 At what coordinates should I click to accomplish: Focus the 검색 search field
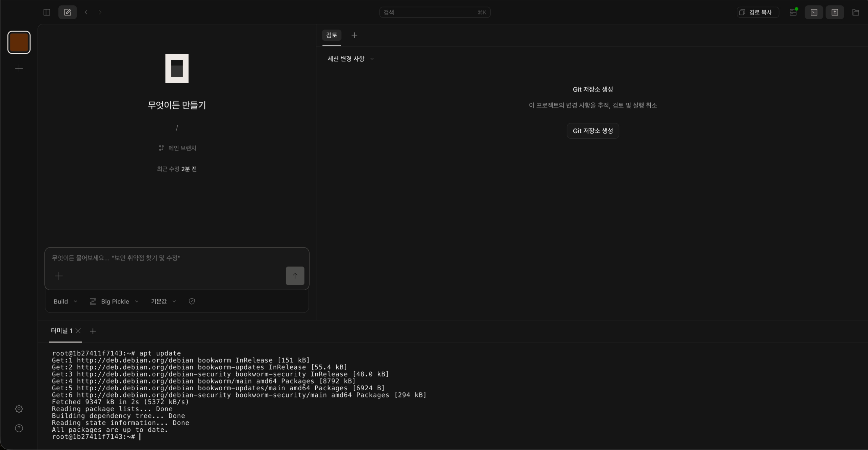click(435, 12)
